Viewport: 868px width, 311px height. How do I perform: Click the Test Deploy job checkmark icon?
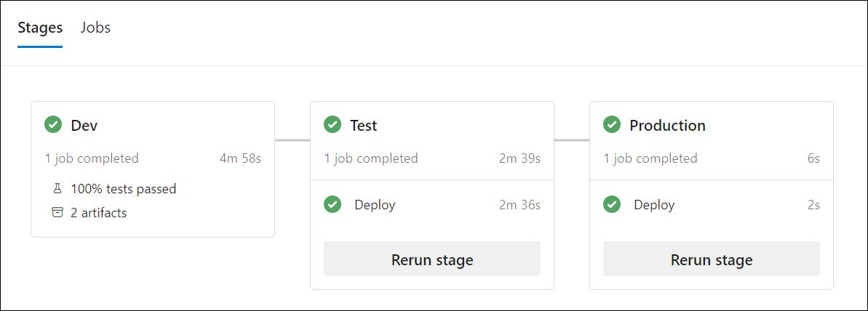pos(333,205)
